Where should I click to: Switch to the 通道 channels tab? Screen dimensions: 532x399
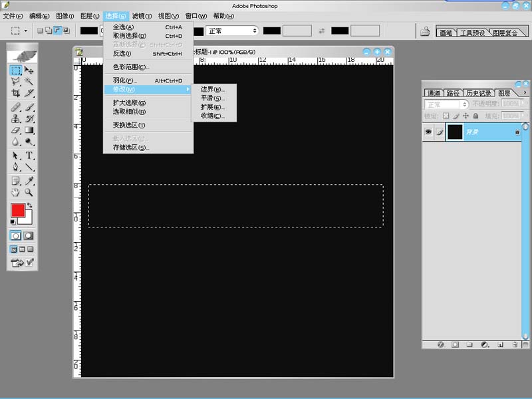[x=434, y=93]
